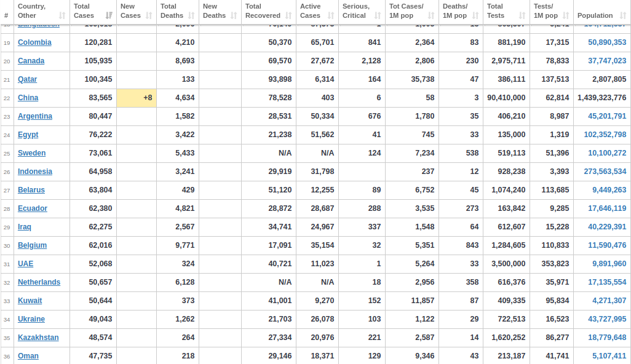The width and height of the screenshot is (631, 364).
Task: Select China's highlighted +8 new cases cell
Action: 137,98
